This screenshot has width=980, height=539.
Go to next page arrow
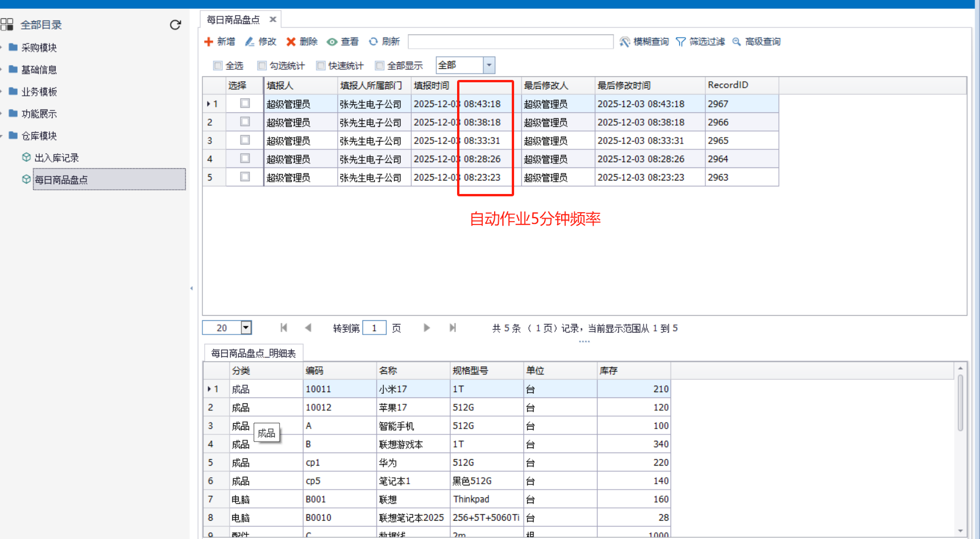click(x=426, y=328)
